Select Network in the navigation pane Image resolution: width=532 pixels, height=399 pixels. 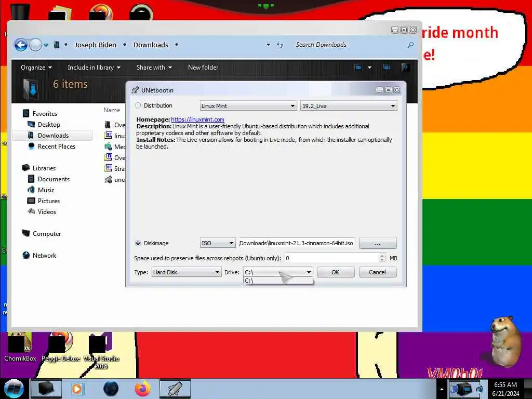[x=45, y=255]
